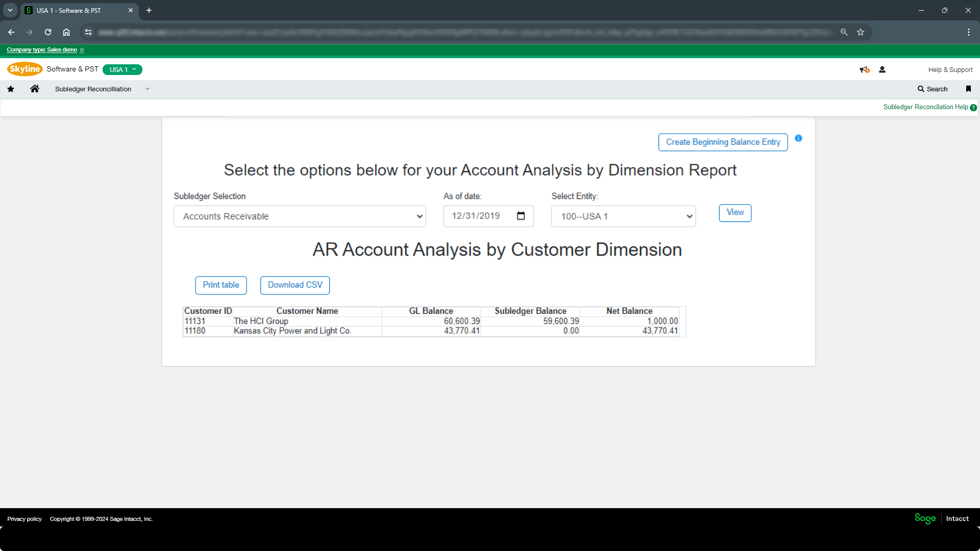Expand the Subledger Reconcilliation menu chevron

148,89
